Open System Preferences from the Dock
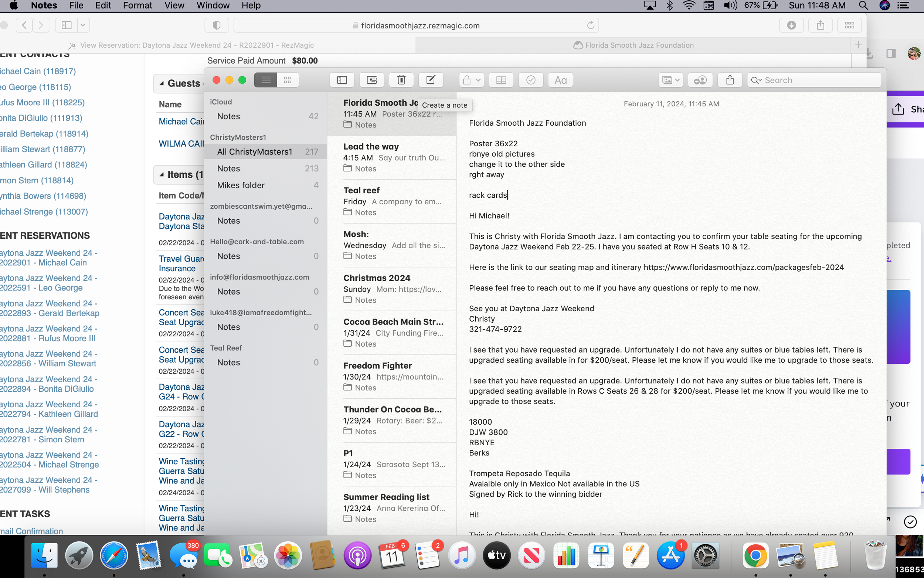The width and height of the screenshot is (924, 578). pos(706,555)
